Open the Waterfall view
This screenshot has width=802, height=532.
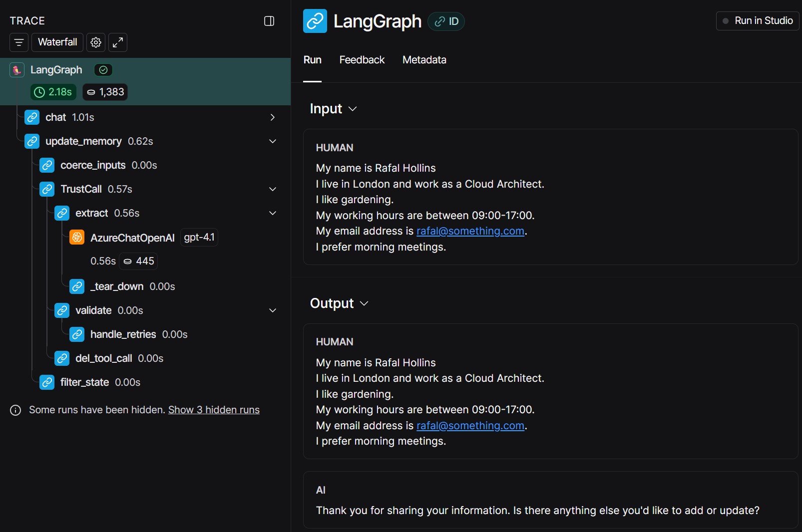pyautogui.click(x=57, y=42)
